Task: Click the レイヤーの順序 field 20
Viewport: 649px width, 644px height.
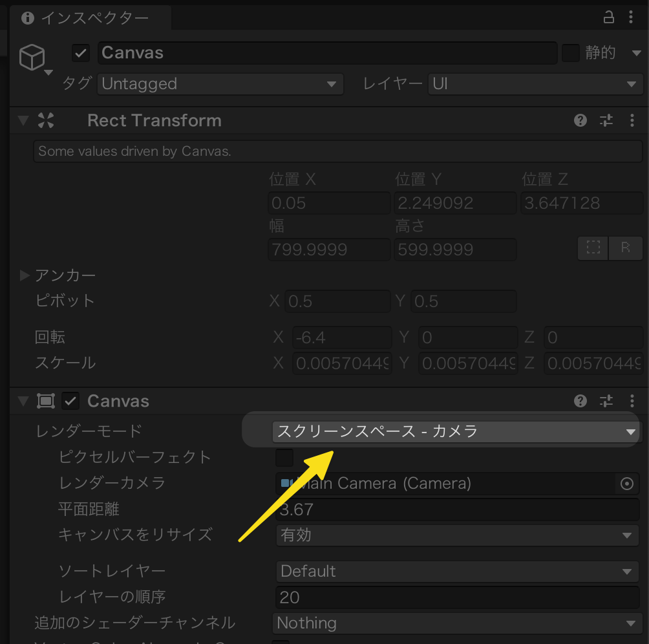Action: click(458, 597)
